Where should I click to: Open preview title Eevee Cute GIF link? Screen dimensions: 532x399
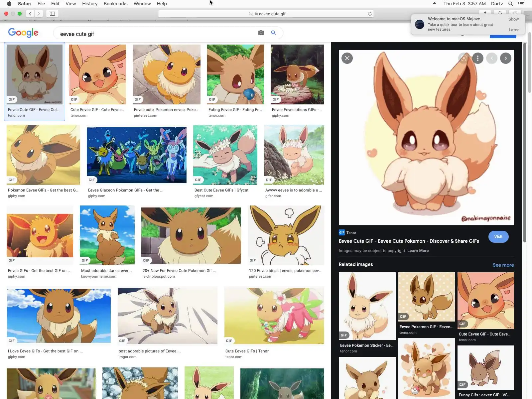click(409, 241)
